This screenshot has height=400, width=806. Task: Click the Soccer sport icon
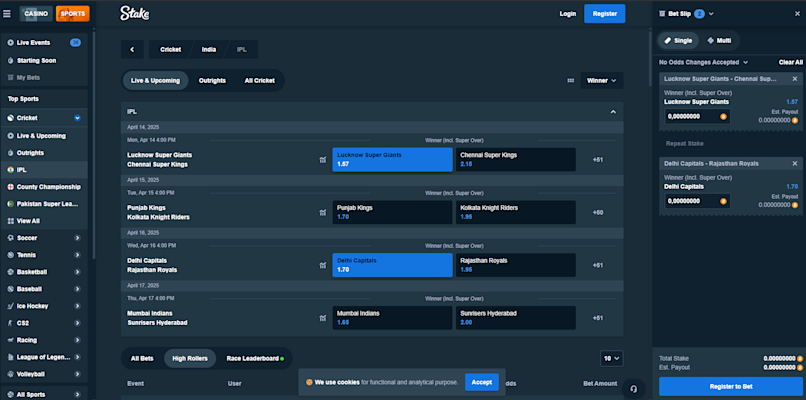(11, 238)
